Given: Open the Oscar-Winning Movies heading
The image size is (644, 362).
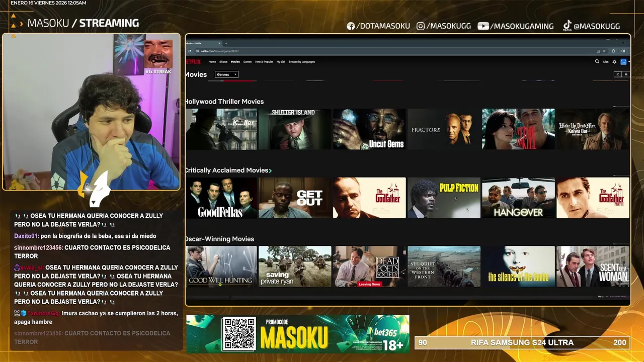Looking at the screenshot, I should coord(220,239).
